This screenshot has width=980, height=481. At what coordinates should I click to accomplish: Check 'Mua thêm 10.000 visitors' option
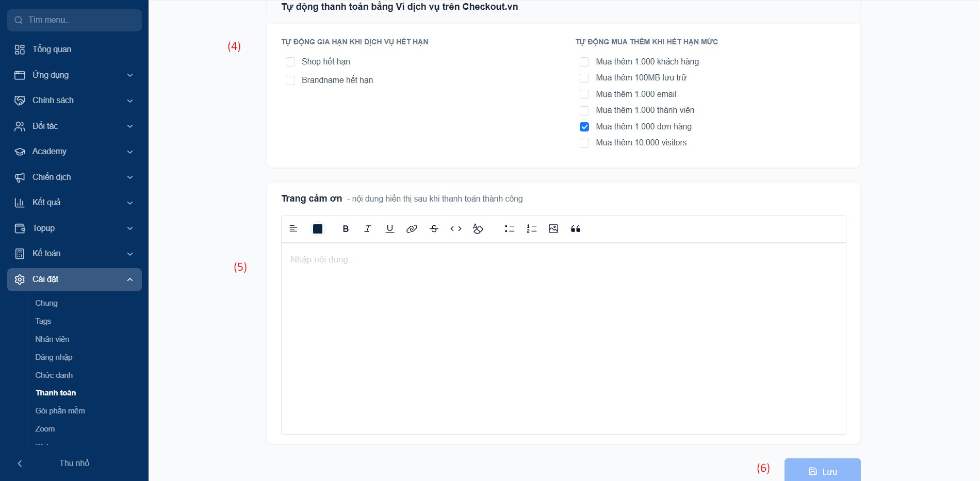[584, 143]
